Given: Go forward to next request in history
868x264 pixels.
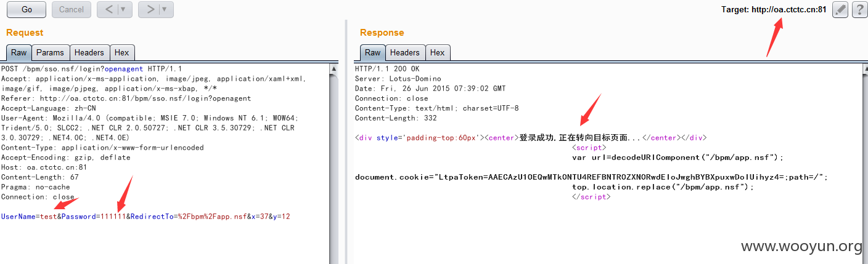Looking at the screenshot, I should click(x=149, y=9).
